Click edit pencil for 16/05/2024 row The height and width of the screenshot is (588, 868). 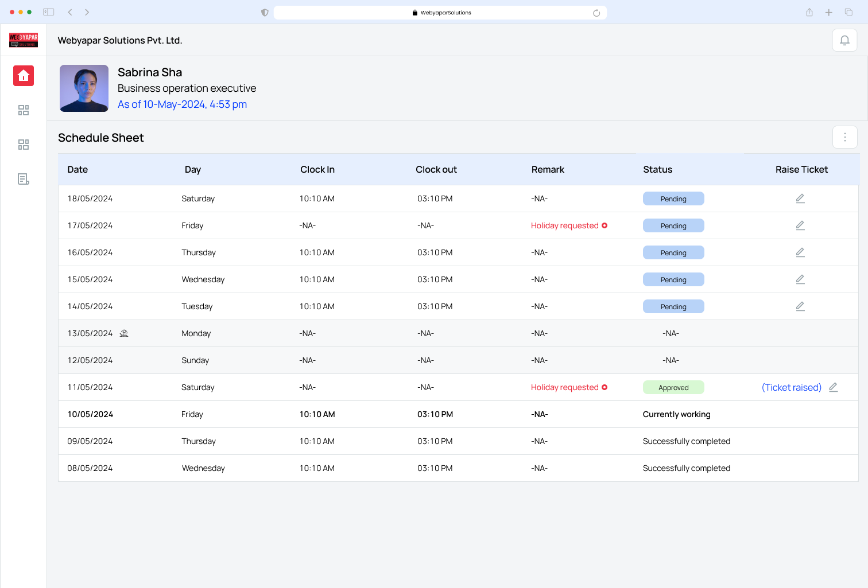click(800, 252)
